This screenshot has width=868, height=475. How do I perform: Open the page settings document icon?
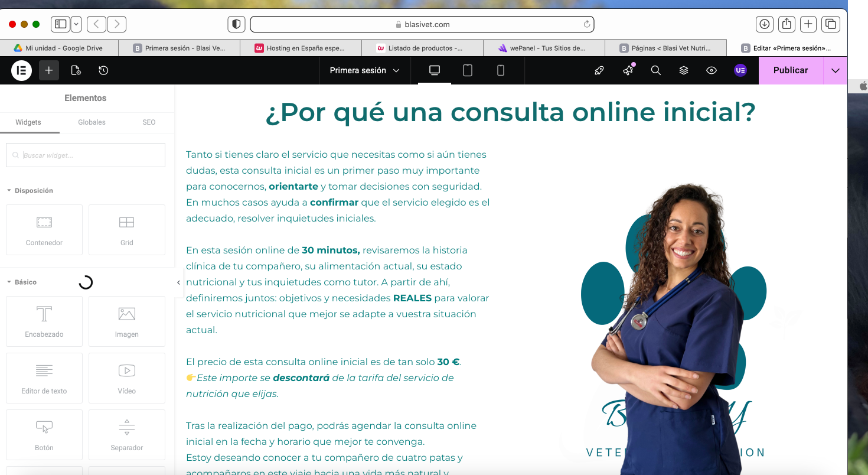click(76, 70)
